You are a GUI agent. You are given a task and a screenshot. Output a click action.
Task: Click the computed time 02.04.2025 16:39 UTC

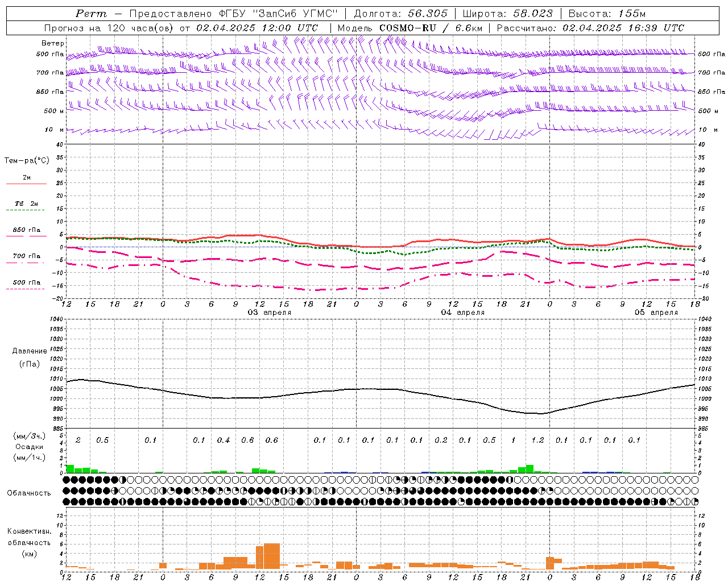[623, 28]
